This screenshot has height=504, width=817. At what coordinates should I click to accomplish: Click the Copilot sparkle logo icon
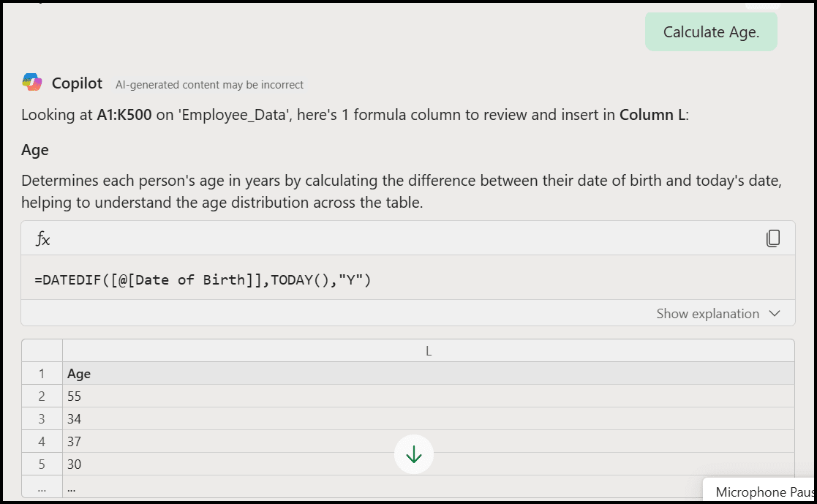[x=32, y=83]
